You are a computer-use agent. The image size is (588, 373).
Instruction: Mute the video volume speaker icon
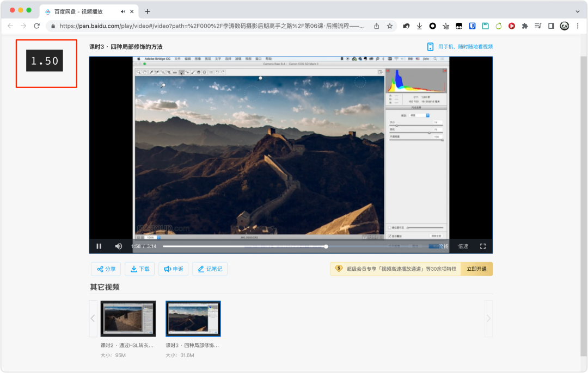tap(119, 246)
